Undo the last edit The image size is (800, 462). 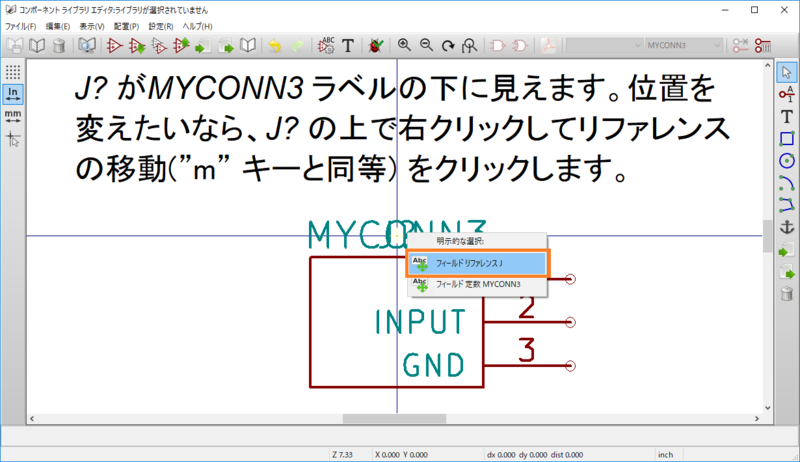tap(275, 46)
